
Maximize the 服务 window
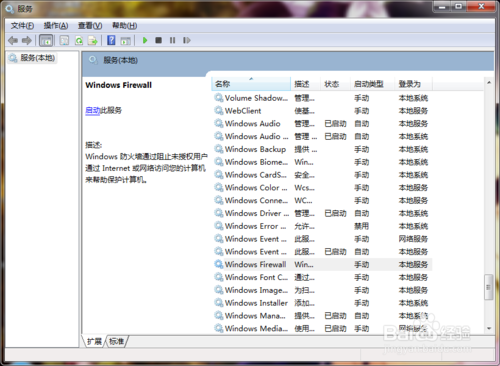point(459,6)
